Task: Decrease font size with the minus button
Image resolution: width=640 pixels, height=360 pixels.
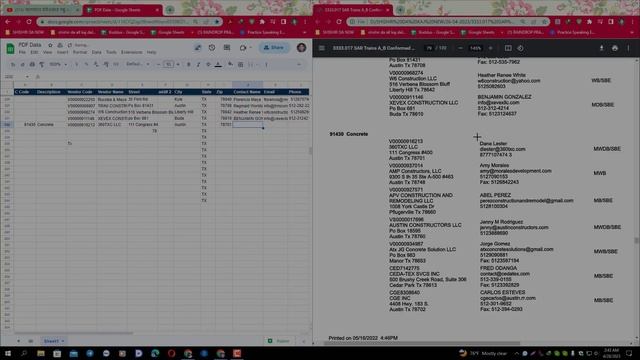Action: point(158,64)
